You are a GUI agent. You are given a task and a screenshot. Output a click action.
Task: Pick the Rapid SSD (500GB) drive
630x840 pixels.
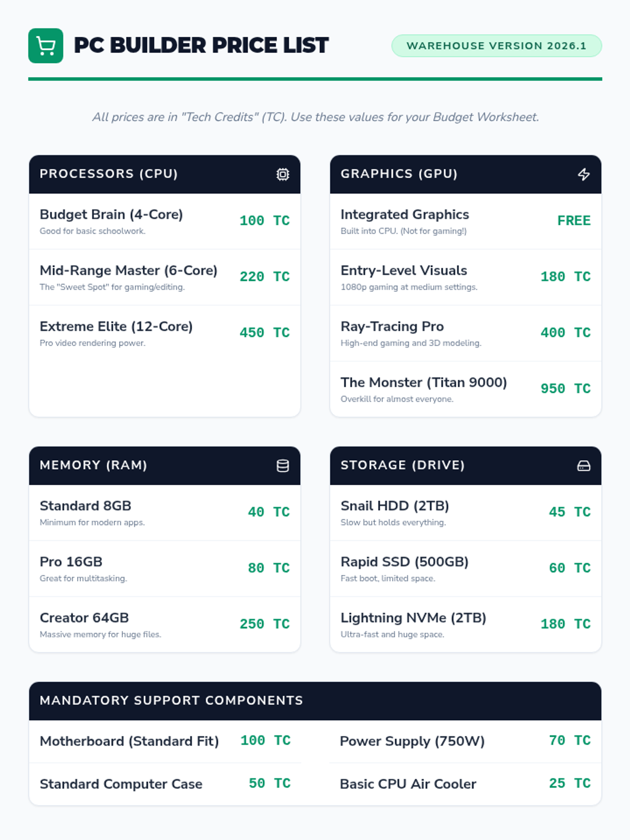click(466, 569)
